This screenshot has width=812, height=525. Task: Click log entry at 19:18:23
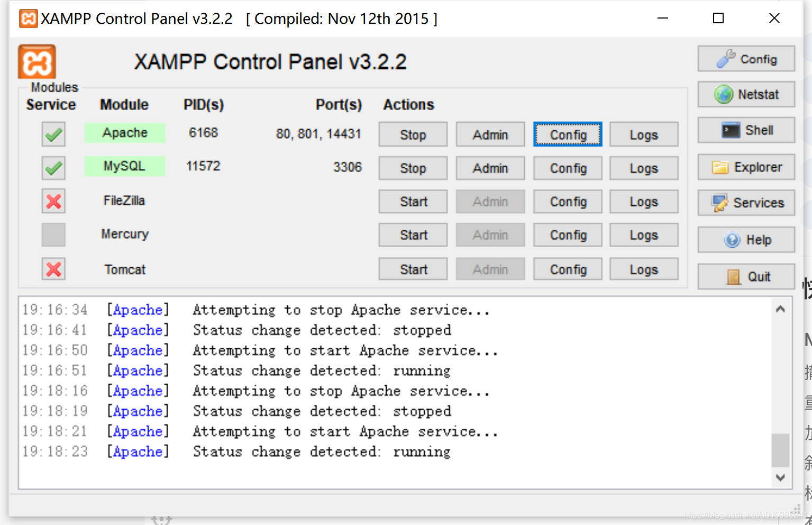tap(237, 451)
